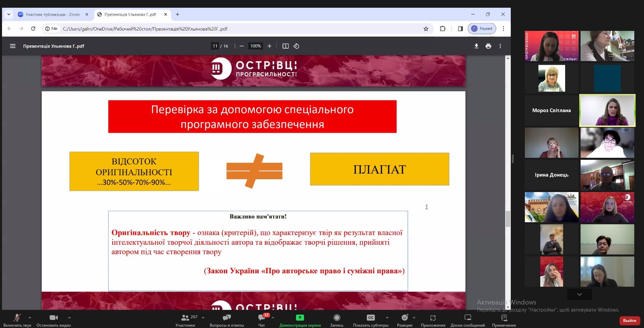Viewport: 644px width, 328px height.
Task: Open the Paused profile button
Action: [x=482, y=29]
